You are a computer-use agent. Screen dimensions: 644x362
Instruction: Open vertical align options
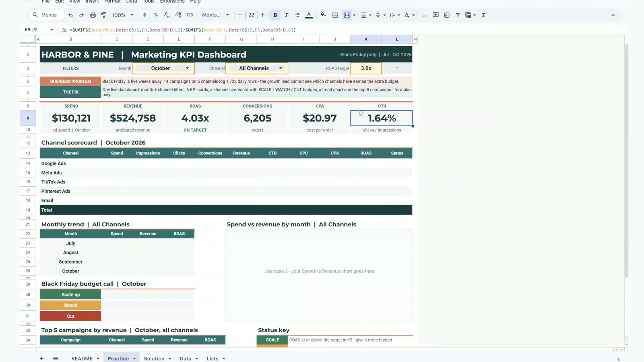coord(380,15)
